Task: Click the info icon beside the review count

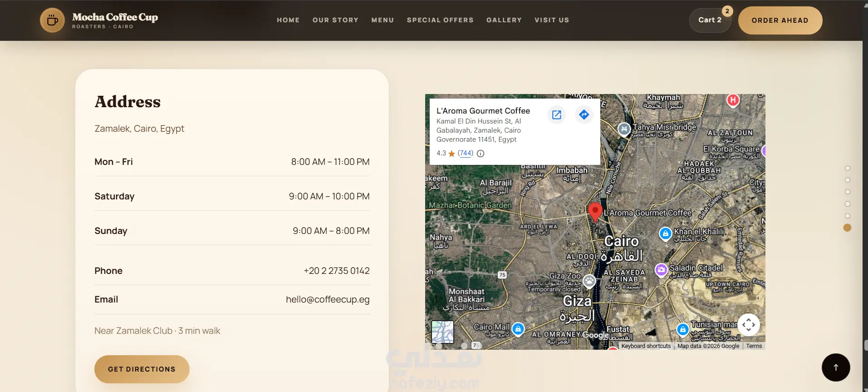Action: click(481, 154)
